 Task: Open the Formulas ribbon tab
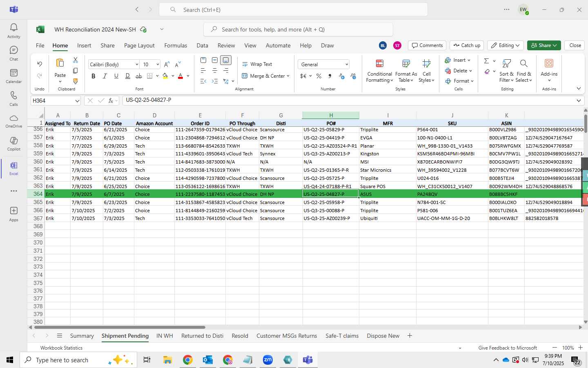point(176,45)
